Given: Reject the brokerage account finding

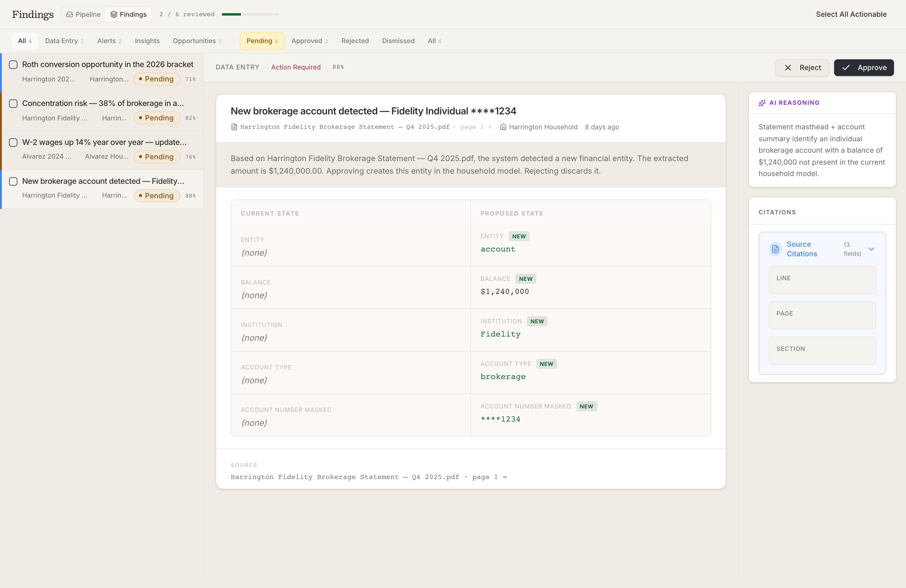Looking at the screenshot, I should pyautogui.click(x=802, y=68).
